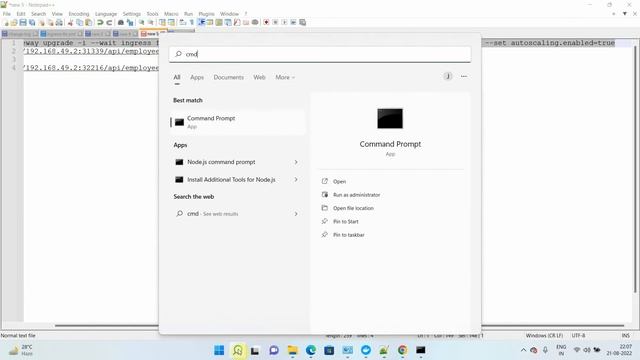This screenshot has width=640, height=360.
Task: Click Open file location option
Action: [353, 208]
